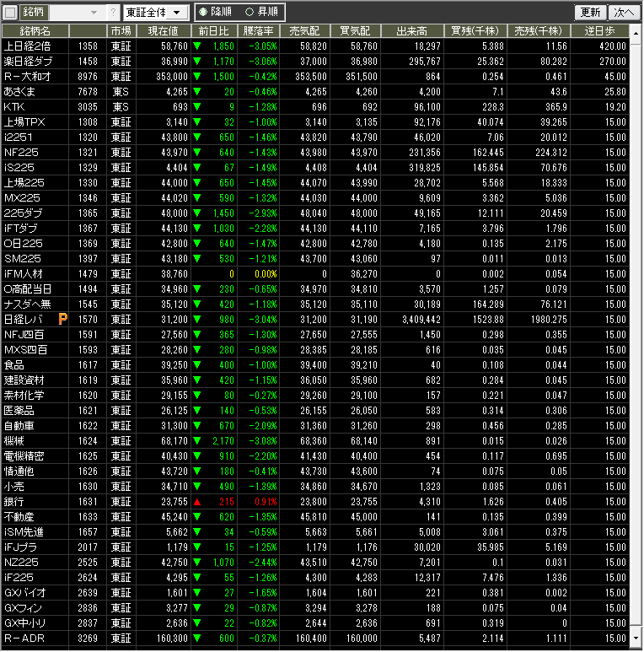Sort by 現在値 column header

tap(164, 30)
